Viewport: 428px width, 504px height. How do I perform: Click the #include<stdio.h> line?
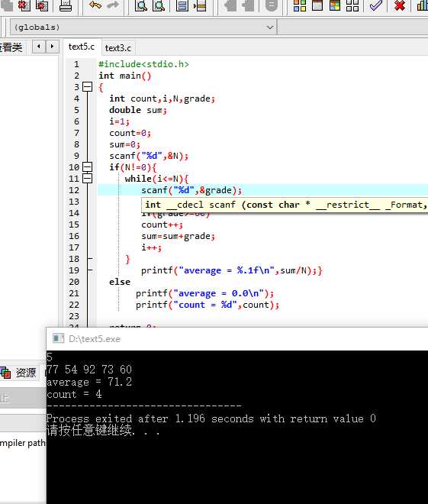(x=143, y=64)
